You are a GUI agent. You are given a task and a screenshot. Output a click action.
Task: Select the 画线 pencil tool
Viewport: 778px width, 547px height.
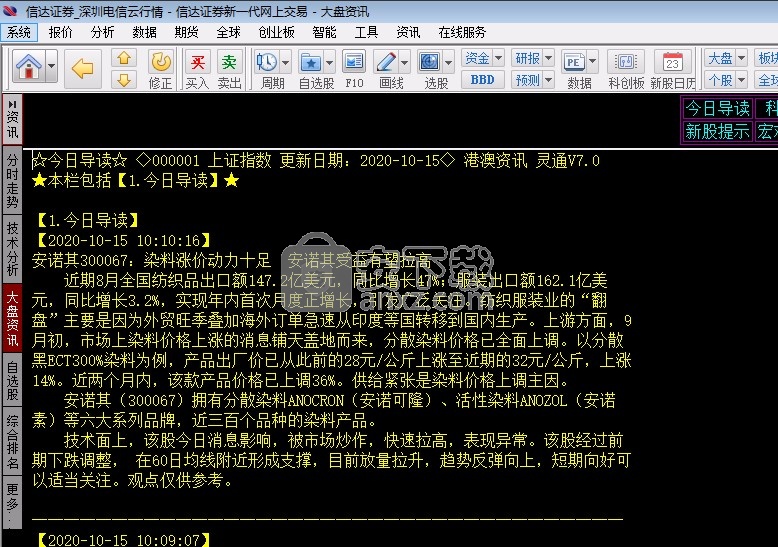386,63
